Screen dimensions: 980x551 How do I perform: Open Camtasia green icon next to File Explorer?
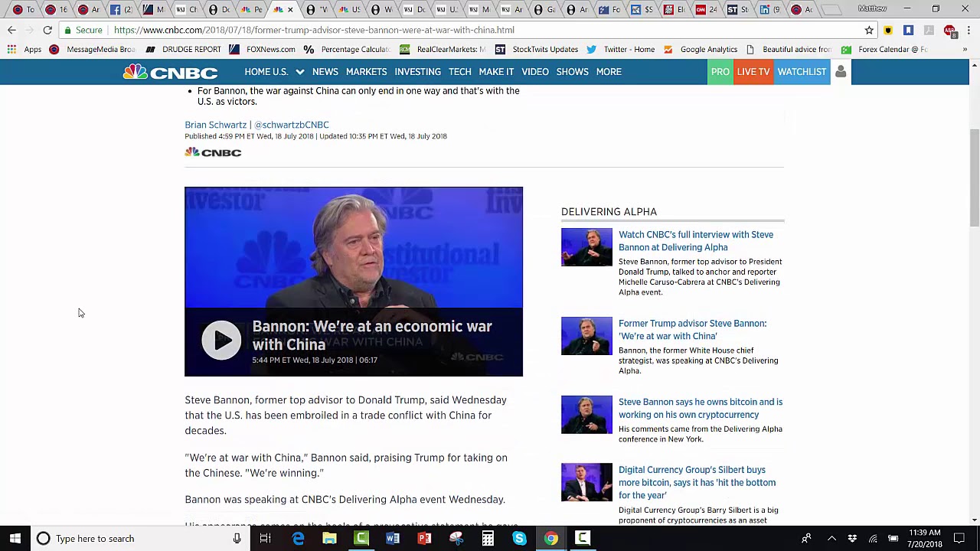pyautogui.click(x=361, y=539)
